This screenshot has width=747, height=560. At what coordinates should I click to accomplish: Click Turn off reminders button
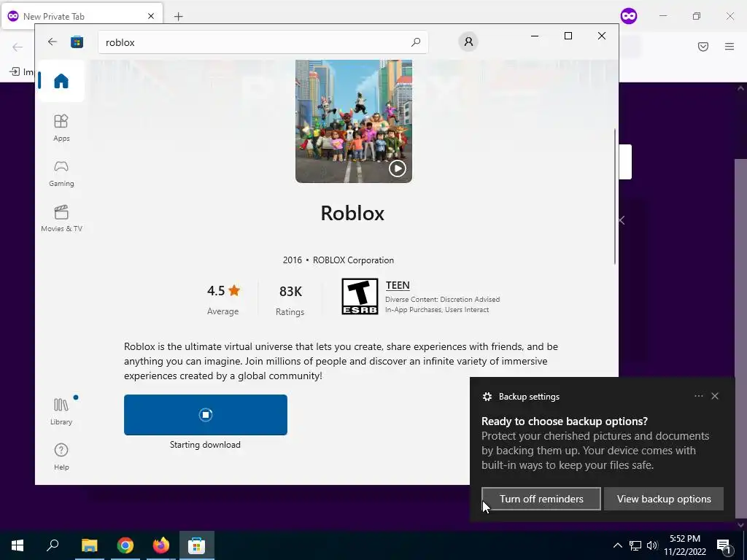[x=541, y=499]
